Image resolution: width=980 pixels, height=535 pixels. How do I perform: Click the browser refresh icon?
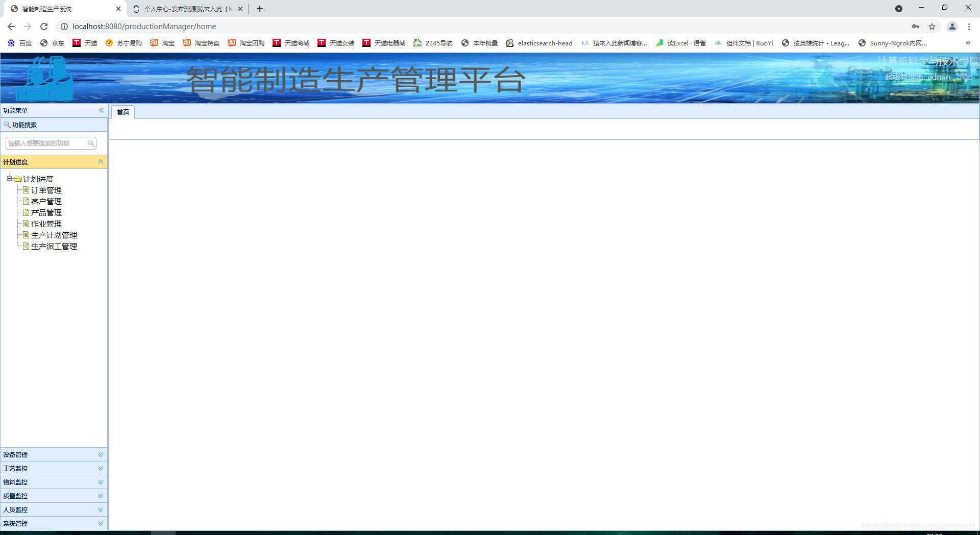click(x=44, y=26)
